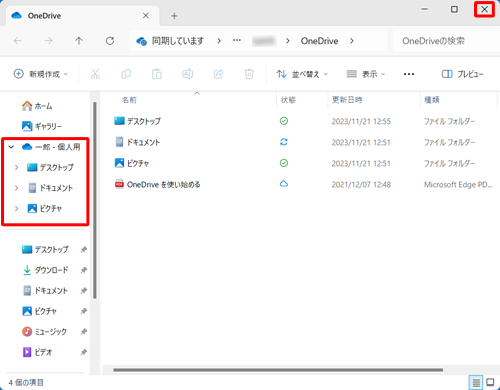Screen dimensions: 500x390
Task: Refresh the current folder view
Action: pos(110,41)
